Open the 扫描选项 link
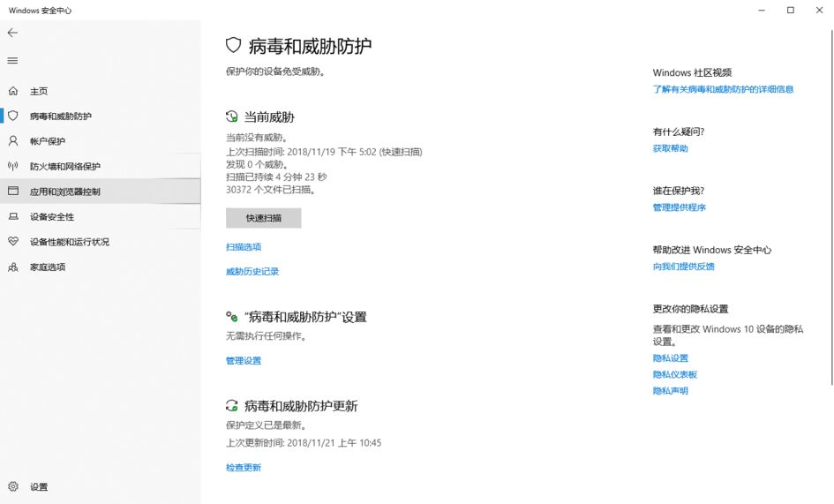Viewport: 834px width, 504px height. click(244, 247)
